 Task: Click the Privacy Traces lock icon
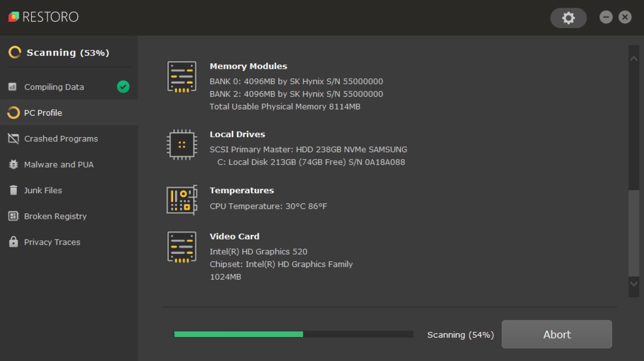(13, 242)
